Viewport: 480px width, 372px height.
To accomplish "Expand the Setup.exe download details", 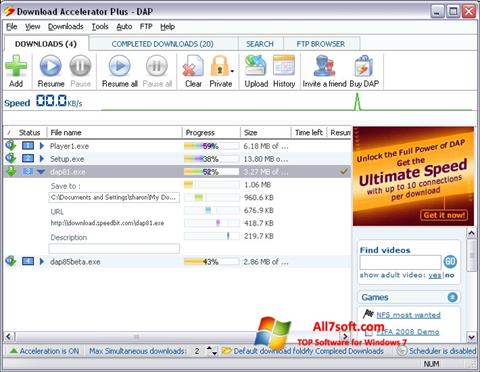I will coord(42,159).
